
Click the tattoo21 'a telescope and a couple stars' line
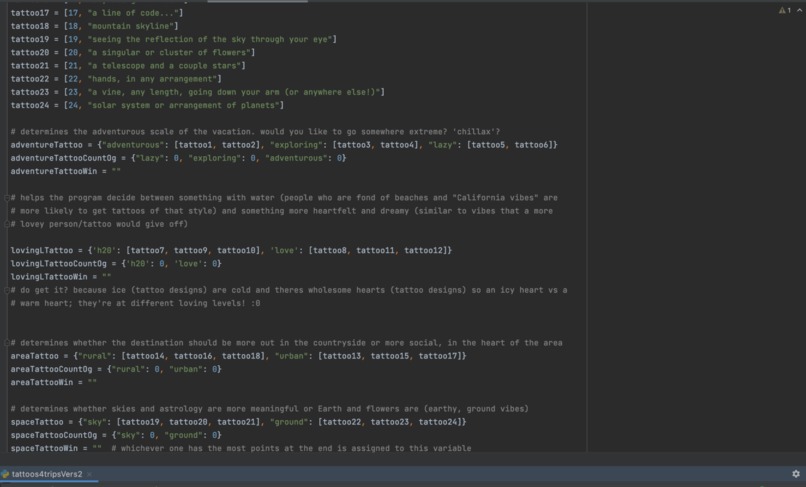pyautogui.click(x=128, y=66)
